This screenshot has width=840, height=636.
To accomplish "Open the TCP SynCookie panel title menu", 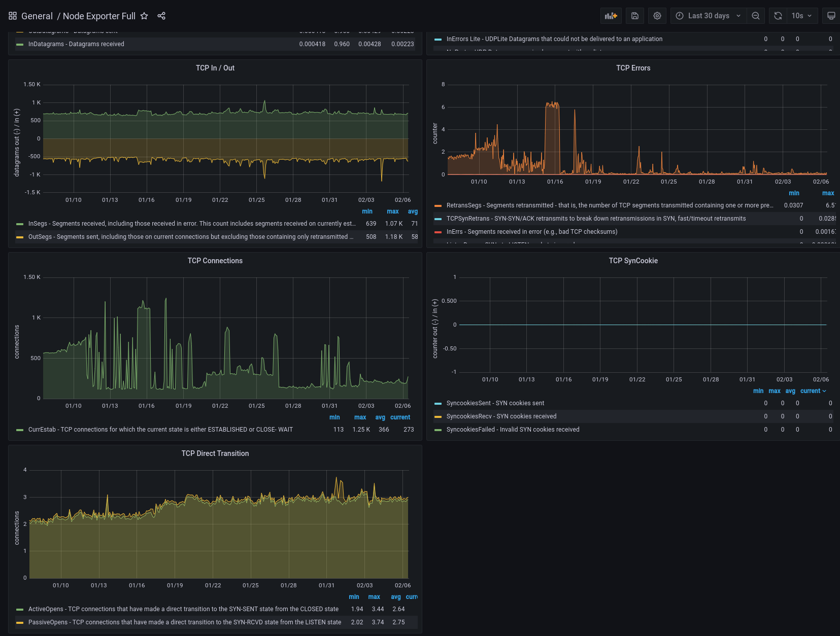I will (x=633, y=261).
